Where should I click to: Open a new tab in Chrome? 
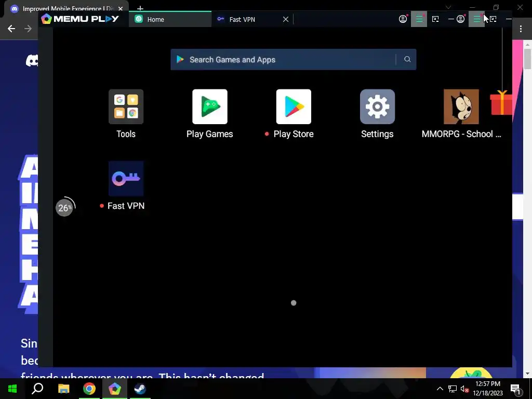(x=140, y=8)
